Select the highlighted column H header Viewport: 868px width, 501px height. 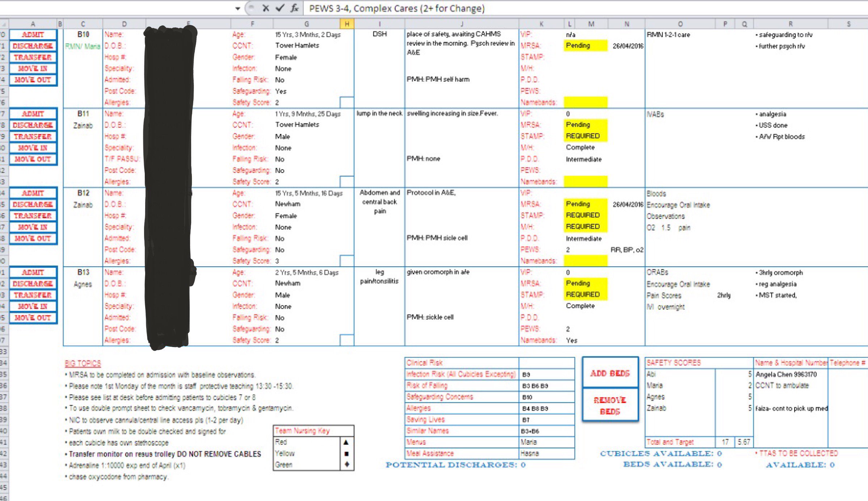[347, 24]
